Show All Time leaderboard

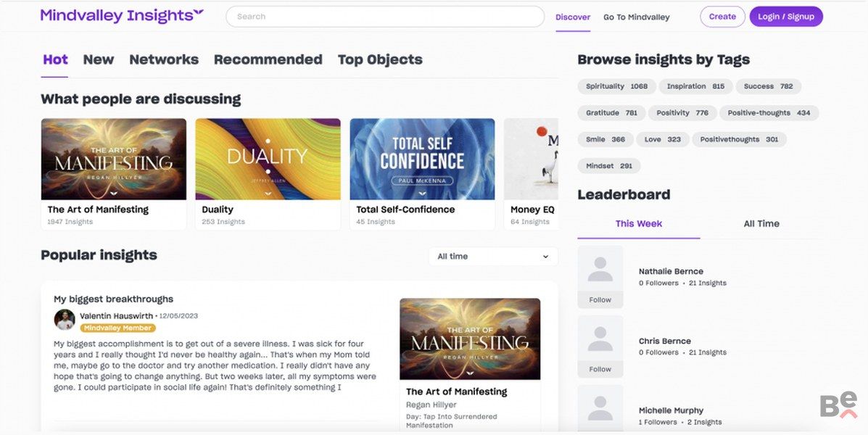[761, 223]
